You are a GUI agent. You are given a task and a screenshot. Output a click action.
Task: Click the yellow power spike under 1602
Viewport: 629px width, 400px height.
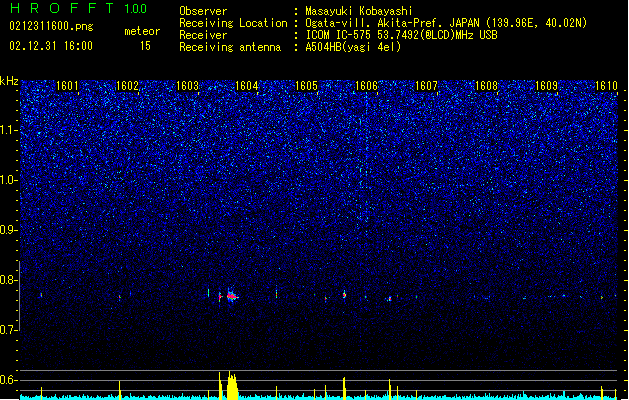point(120,390)
